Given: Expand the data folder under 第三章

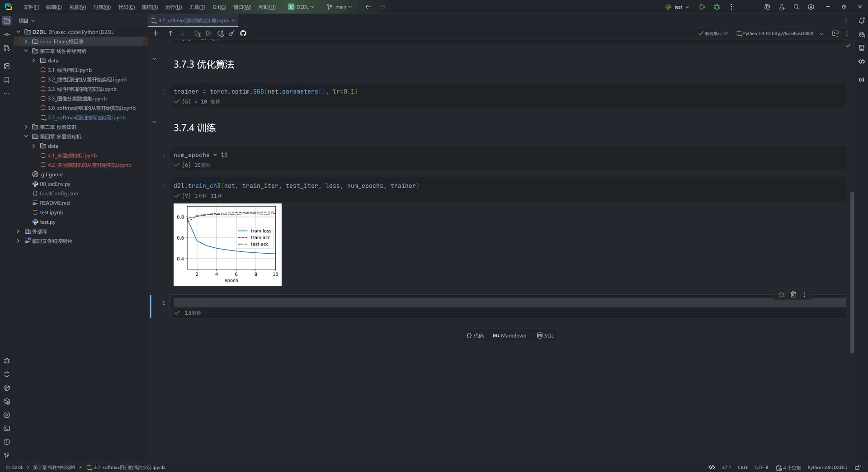Looking at the screenshot, I should pyautogui.click(x=33, y=61).
